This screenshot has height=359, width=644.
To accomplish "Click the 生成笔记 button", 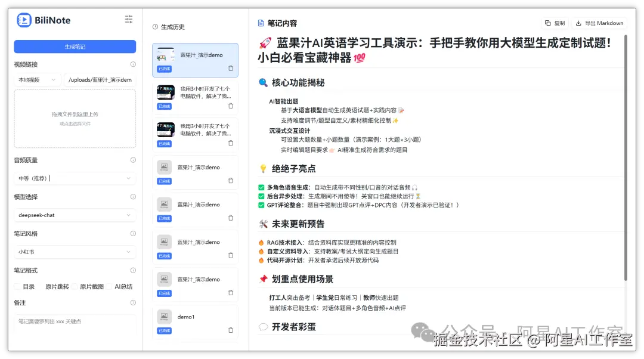I will [75, 47].
